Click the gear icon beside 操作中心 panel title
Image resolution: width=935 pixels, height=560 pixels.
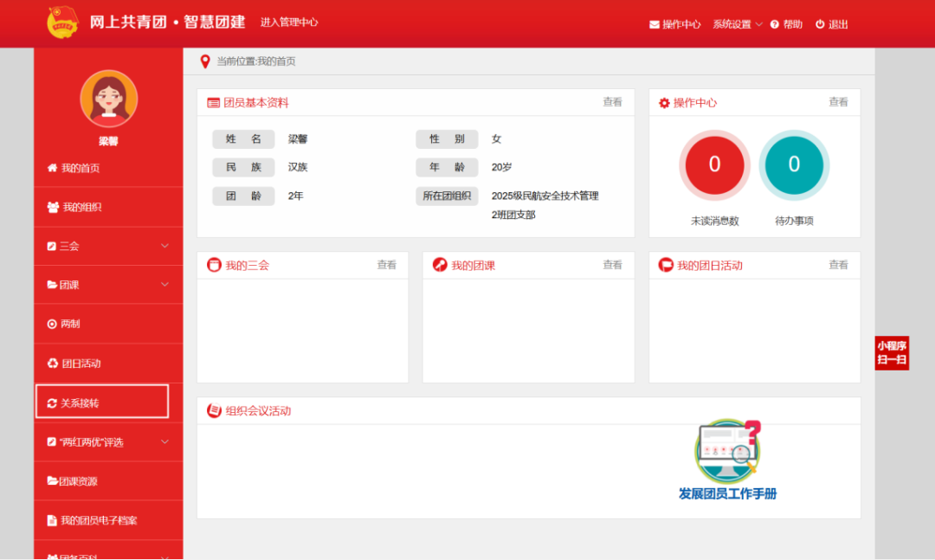pos(664,103)
